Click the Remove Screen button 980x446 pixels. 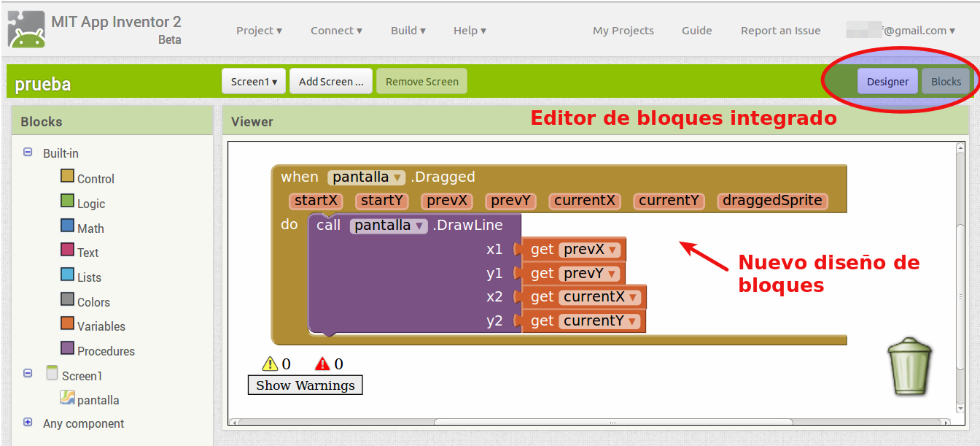point(421,81)
